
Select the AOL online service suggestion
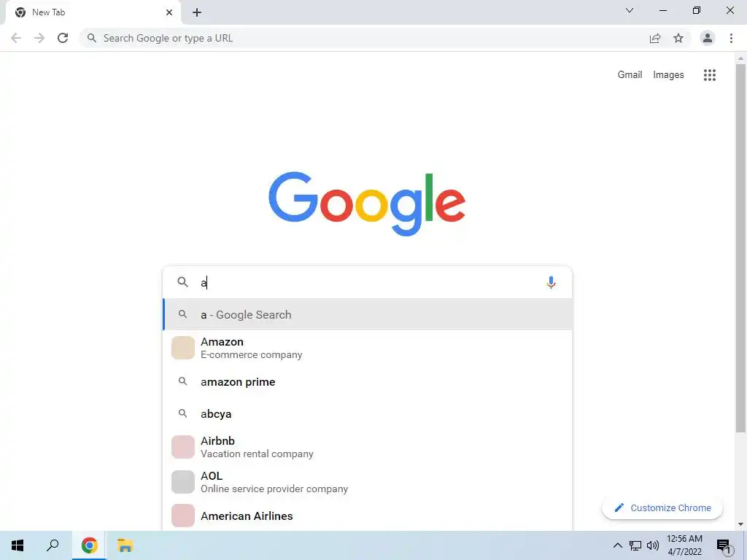tap(368, 482)
